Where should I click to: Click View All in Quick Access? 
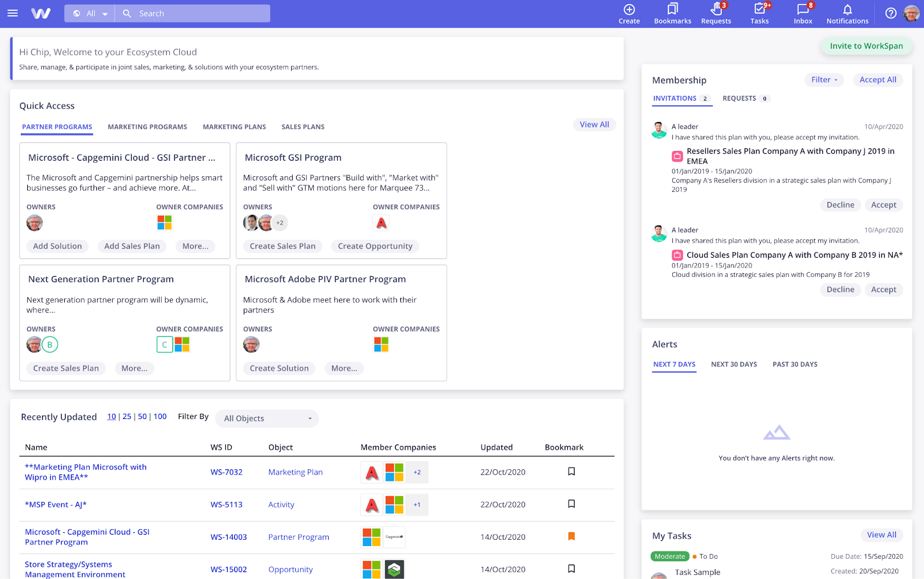point(594,125)
